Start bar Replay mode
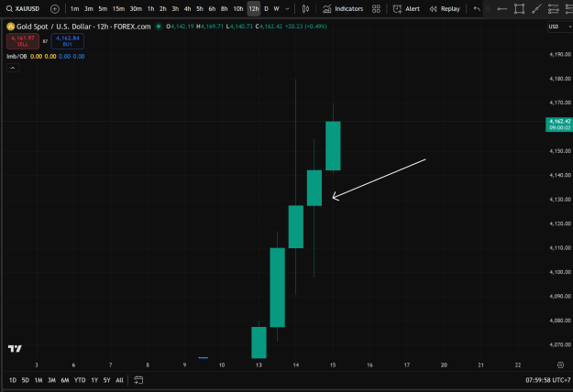573x392 pixels. tap(445, 9)
